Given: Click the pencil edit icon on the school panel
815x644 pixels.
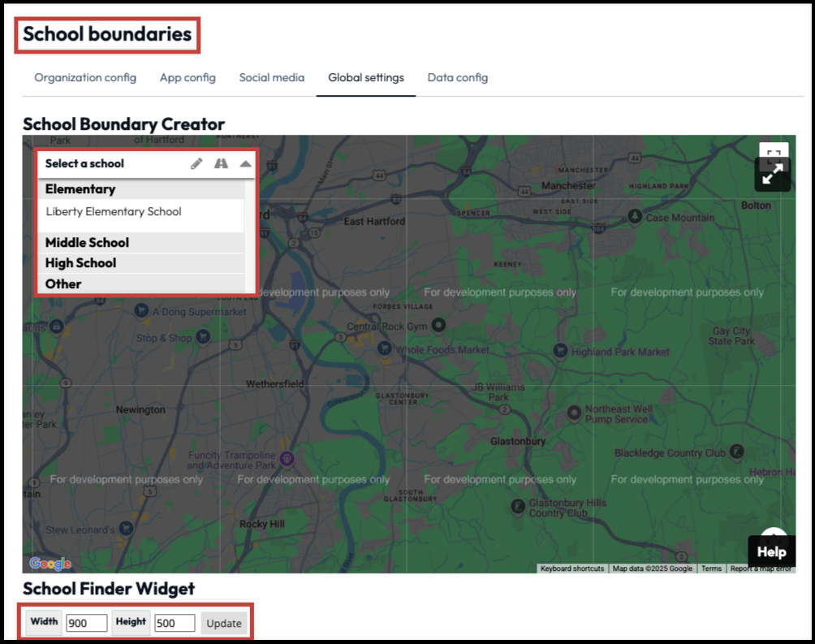Looking at the screenshot, I should pos(196,163).
